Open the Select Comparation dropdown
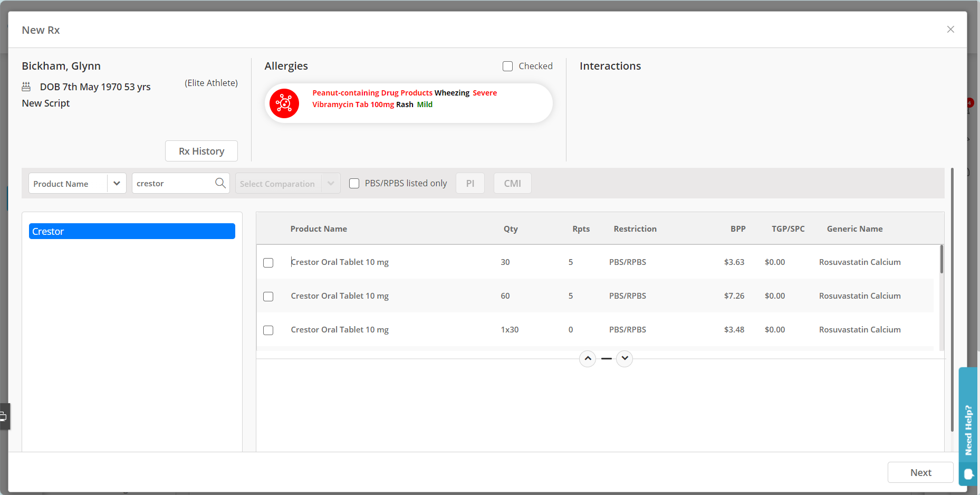 (x=288, y=183)
